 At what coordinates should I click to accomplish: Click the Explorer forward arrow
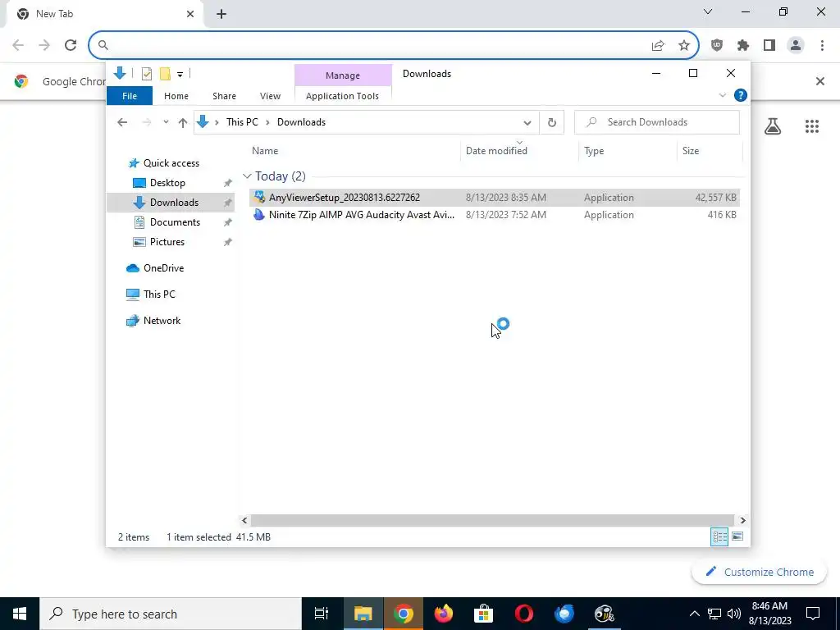click(147, 122)
